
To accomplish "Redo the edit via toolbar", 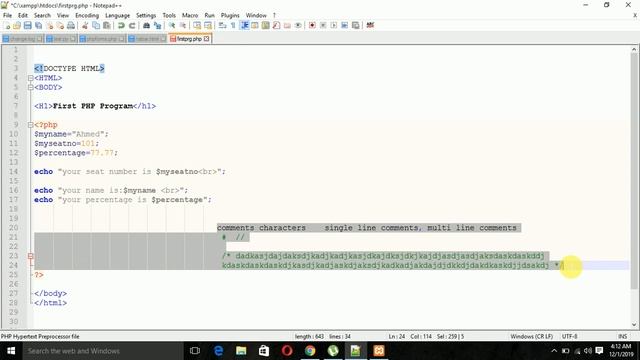I will click(132, 26).
